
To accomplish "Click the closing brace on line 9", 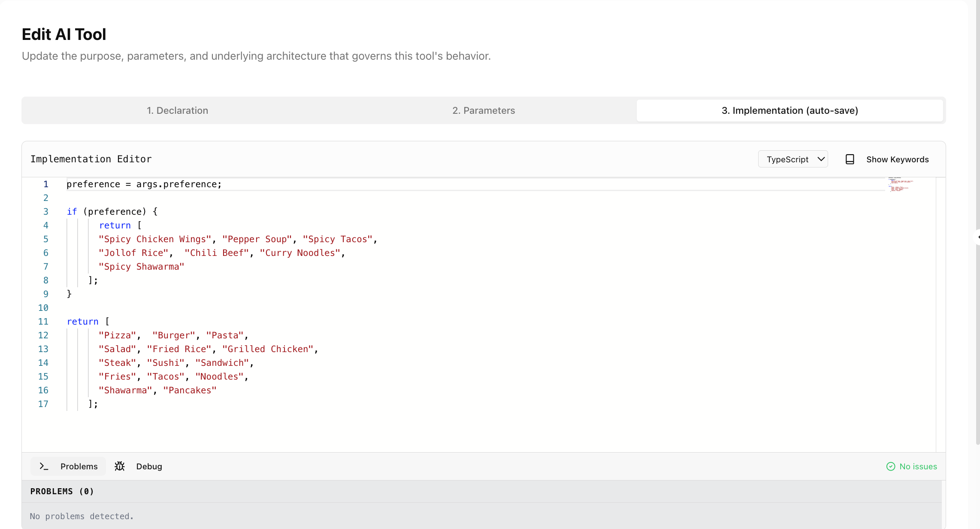I will [69, 294].
